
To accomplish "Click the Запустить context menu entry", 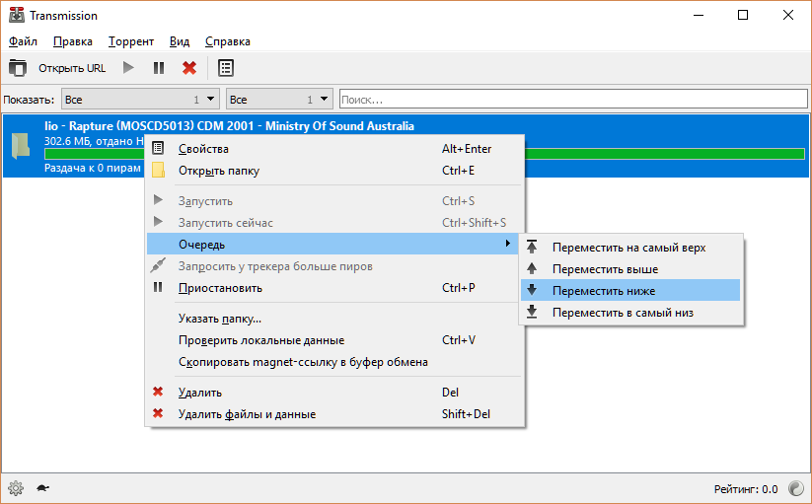I will [334, 201].
